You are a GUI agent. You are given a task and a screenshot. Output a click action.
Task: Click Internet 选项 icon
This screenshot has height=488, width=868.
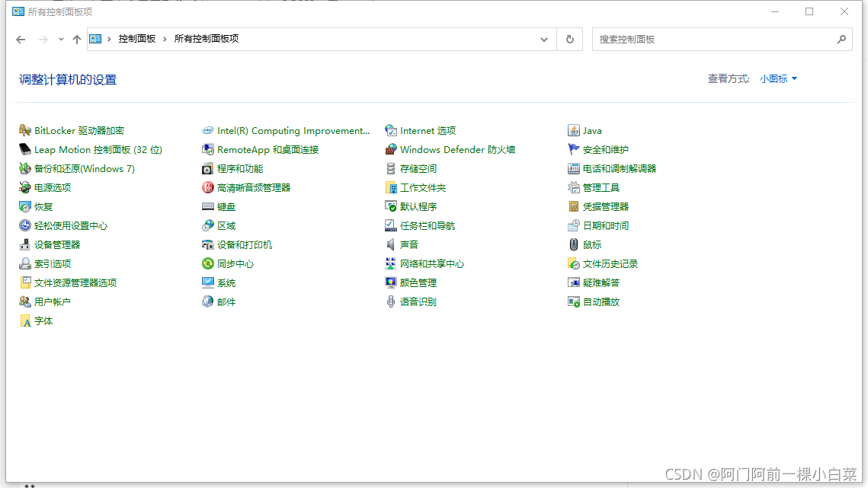point(391,131)
